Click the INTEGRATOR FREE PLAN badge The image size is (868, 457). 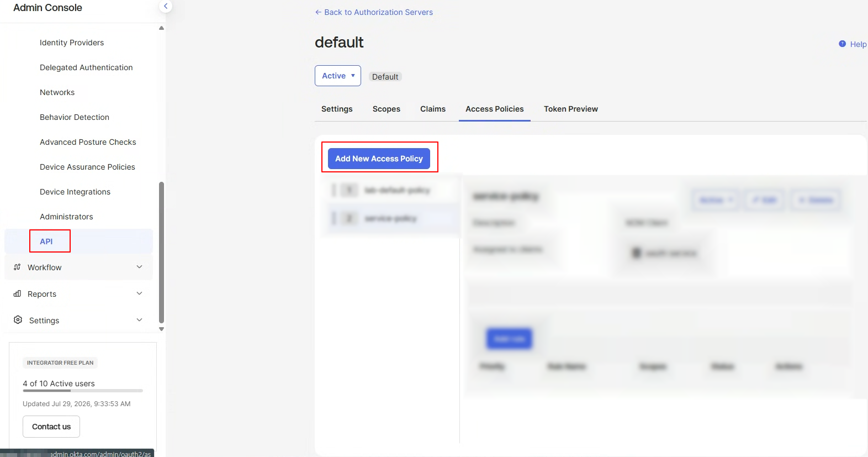tap(60, 363)
